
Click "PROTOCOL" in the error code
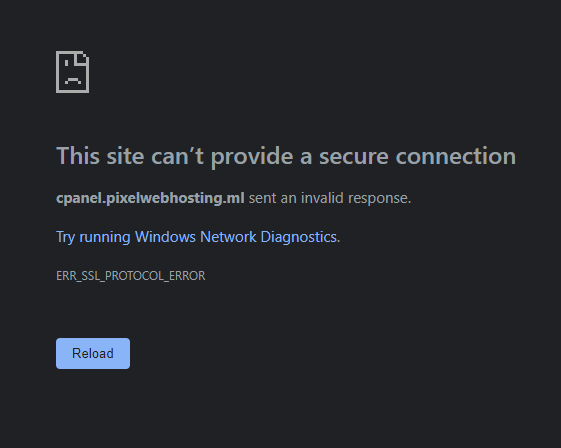[x=134, y=276]
